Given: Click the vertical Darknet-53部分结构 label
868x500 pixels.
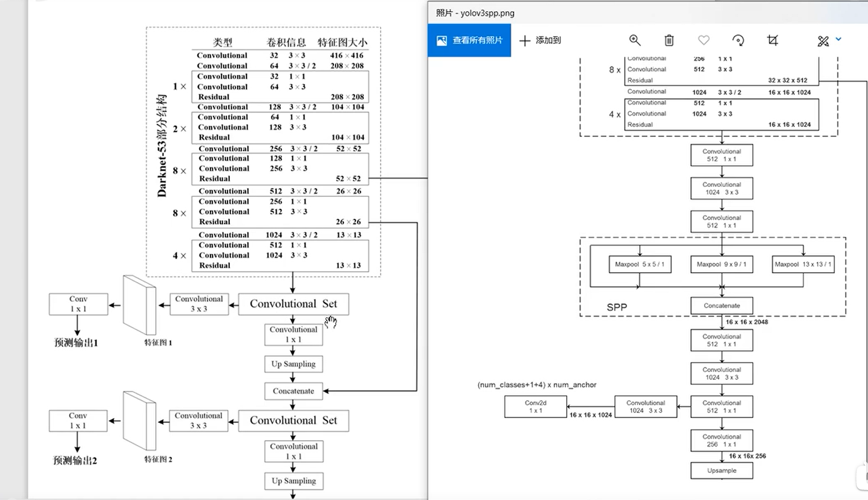Looking at the screenshot, I should (161, 145).
